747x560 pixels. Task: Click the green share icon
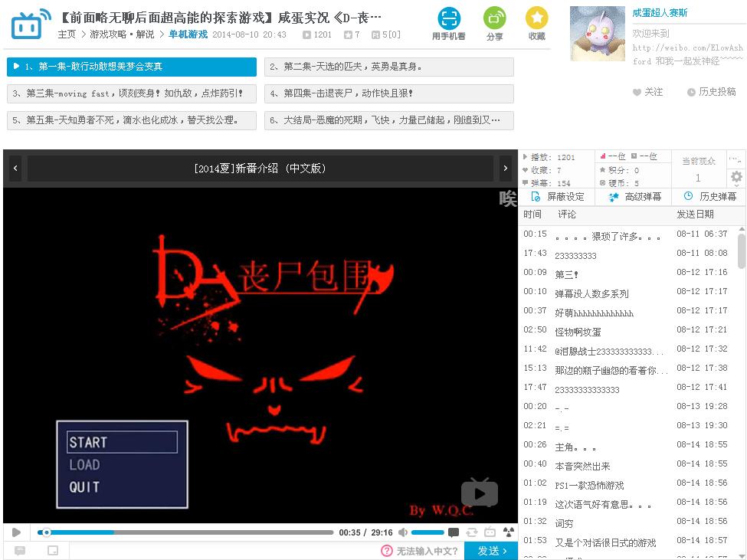494,18
